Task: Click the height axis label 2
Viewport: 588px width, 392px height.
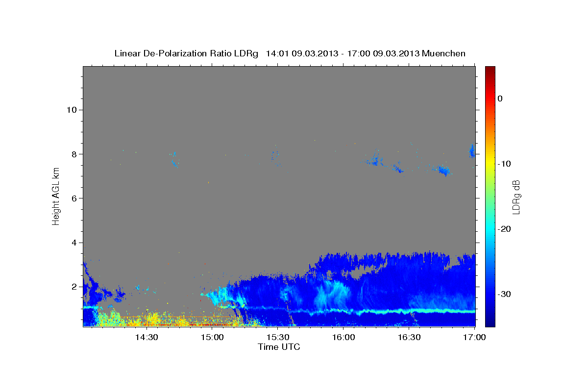Action: [74, 287]
